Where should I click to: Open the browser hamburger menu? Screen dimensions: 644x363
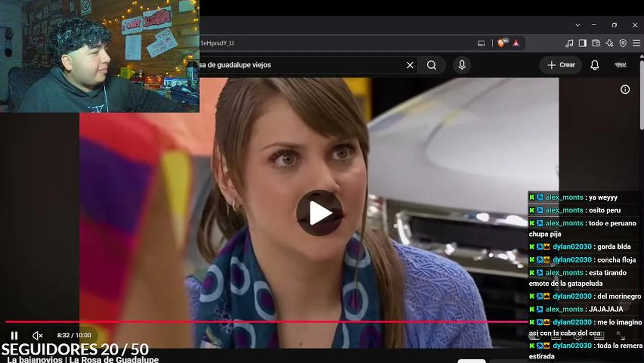pyautogui.click(x=636, y=43)
